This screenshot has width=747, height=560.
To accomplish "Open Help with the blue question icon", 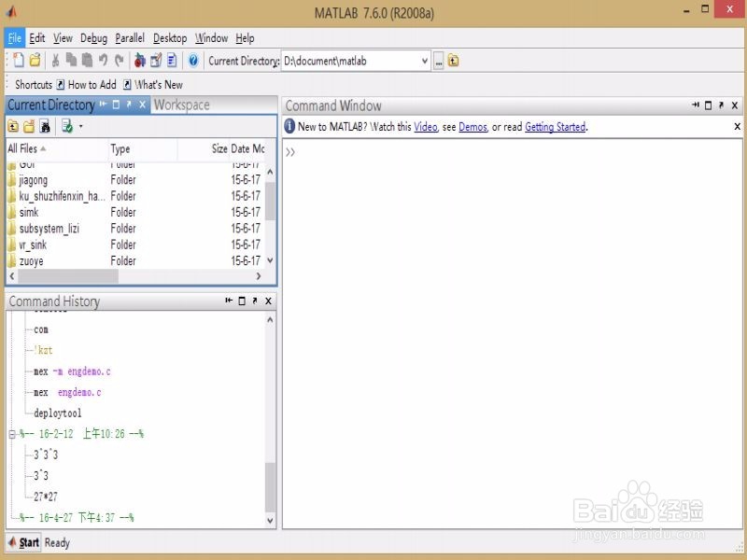I will (193, 61).
